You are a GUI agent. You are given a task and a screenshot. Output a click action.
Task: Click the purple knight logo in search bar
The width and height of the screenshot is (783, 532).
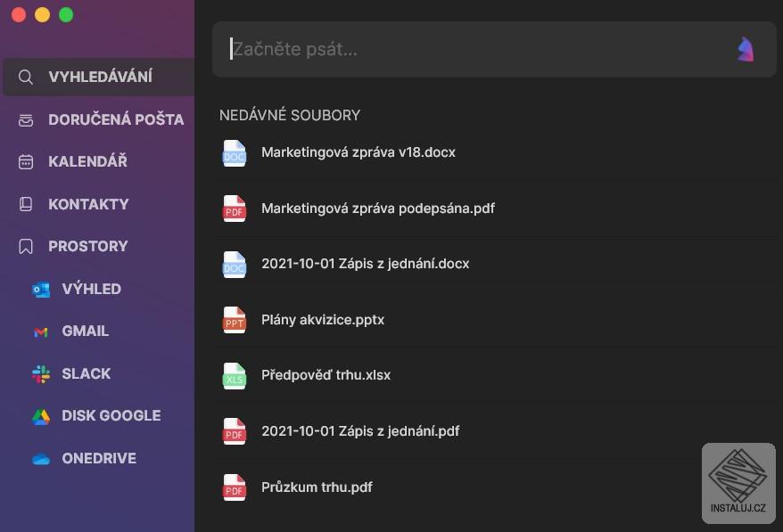click(x=746, y=49)
